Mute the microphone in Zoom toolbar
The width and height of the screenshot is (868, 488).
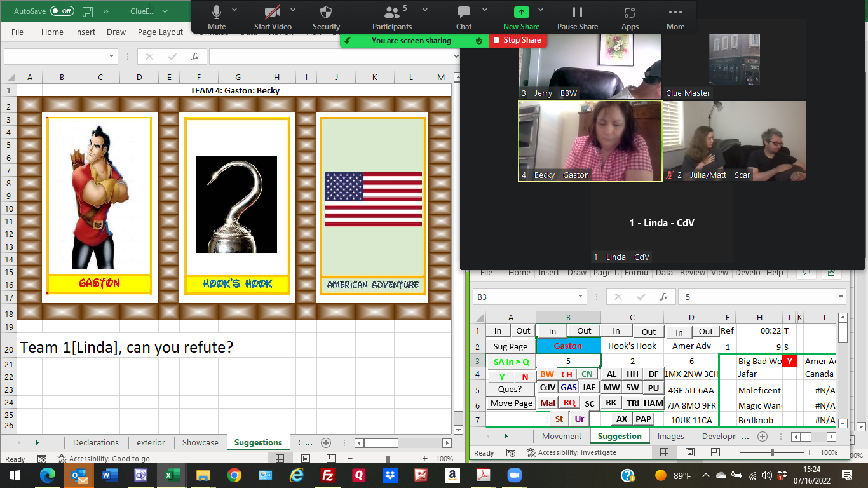[x=217, y=17]
